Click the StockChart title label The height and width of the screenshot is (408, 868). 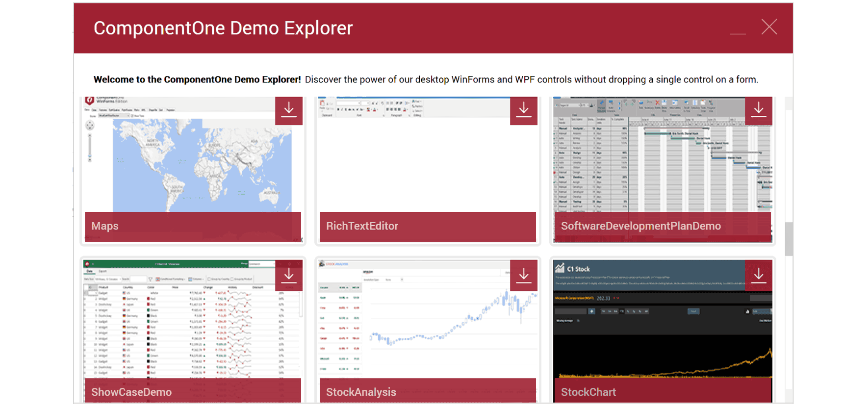588,392
